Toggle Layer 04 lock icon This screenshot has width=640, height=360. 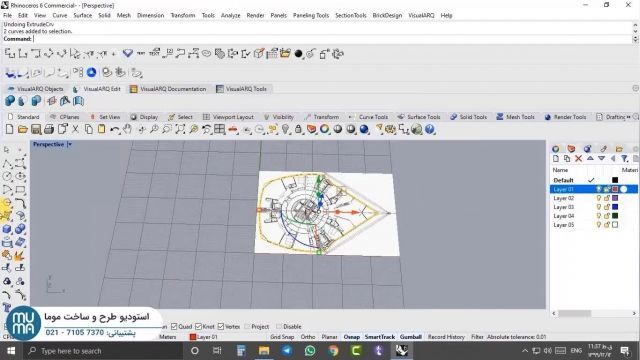[607, 216]
